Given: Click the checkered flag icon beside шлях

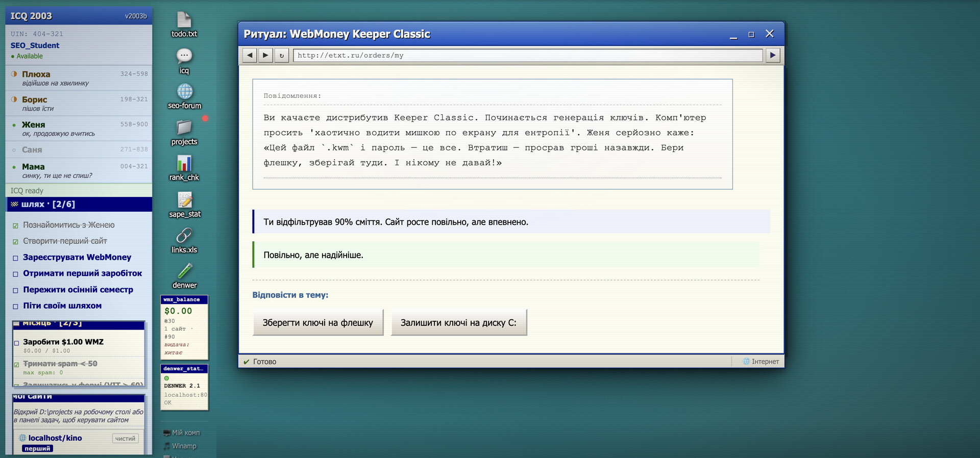Looking at the screenshot, I should 14,204.
